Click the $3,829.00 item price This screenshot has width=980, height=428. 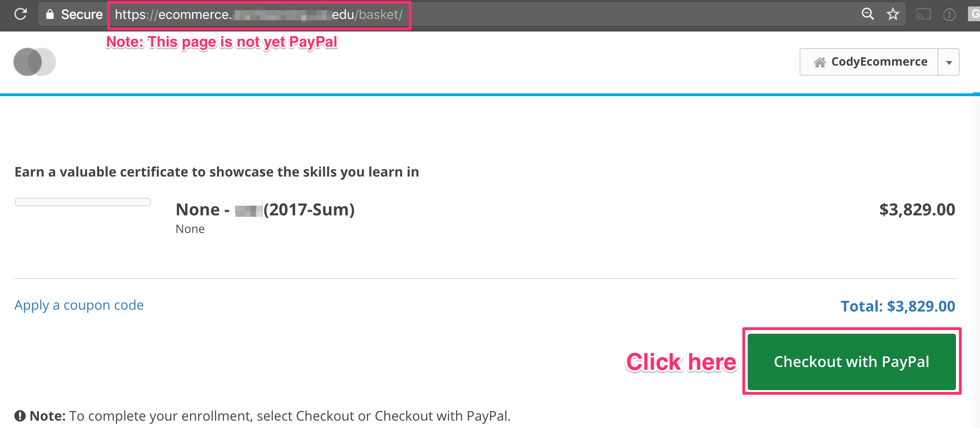[917, 210]
